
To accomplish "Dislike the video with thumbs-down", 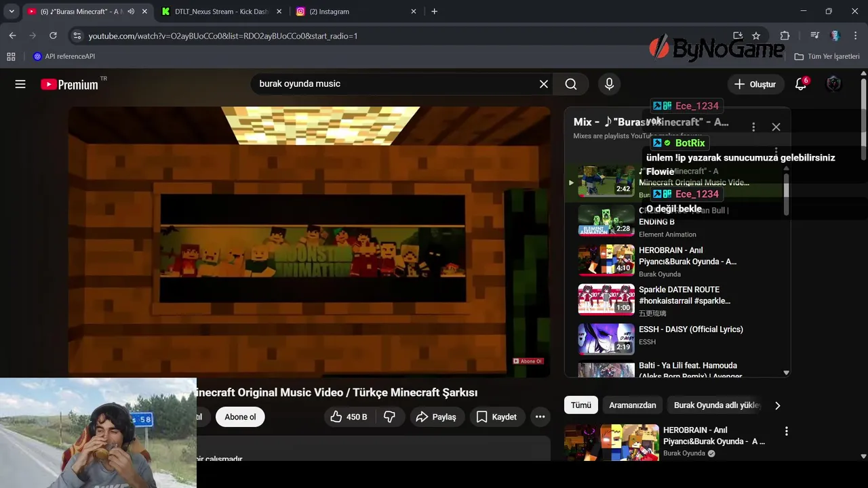I will tap(389, 417).
